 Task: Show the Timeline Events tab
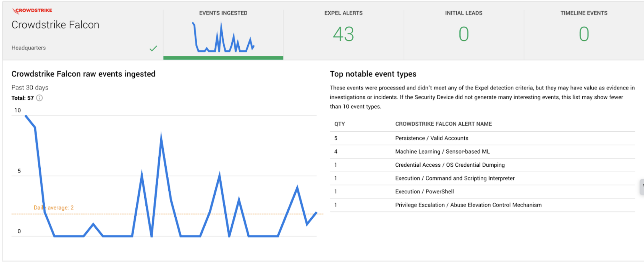tap(584, 34)
